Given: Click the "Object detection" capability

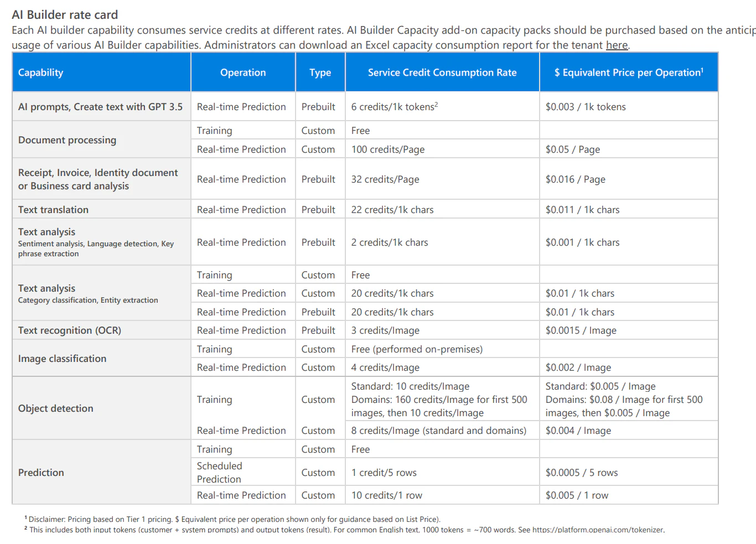Looking at the screenshot, I should tap(55, 408).
